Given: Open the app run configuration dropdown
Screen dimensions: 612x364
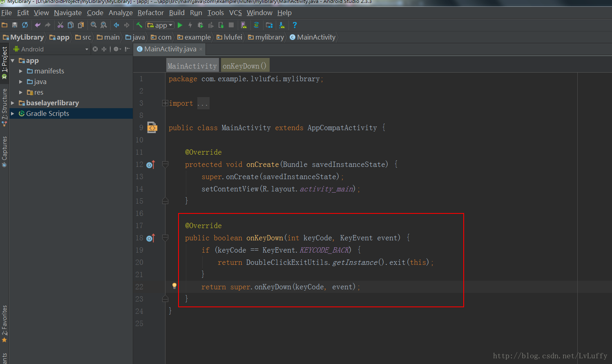Looking at the screenshot, I should coord(160,25).
